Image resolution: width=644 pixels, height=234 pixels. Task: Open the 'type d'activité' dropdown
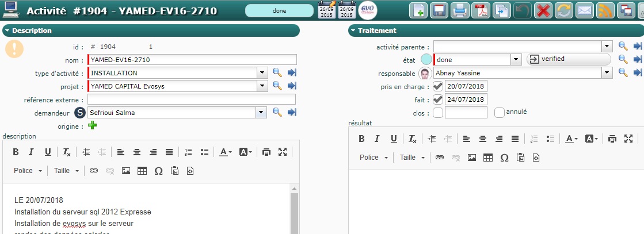pos(262,73)
